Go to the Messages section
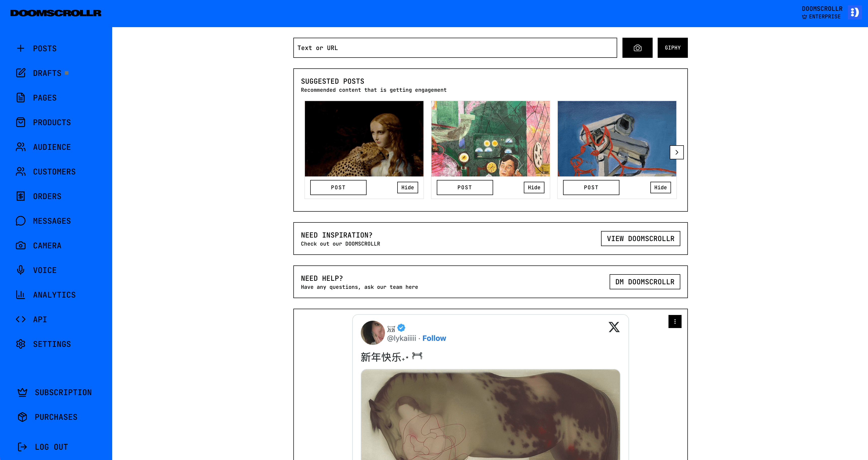 (51, 221)
